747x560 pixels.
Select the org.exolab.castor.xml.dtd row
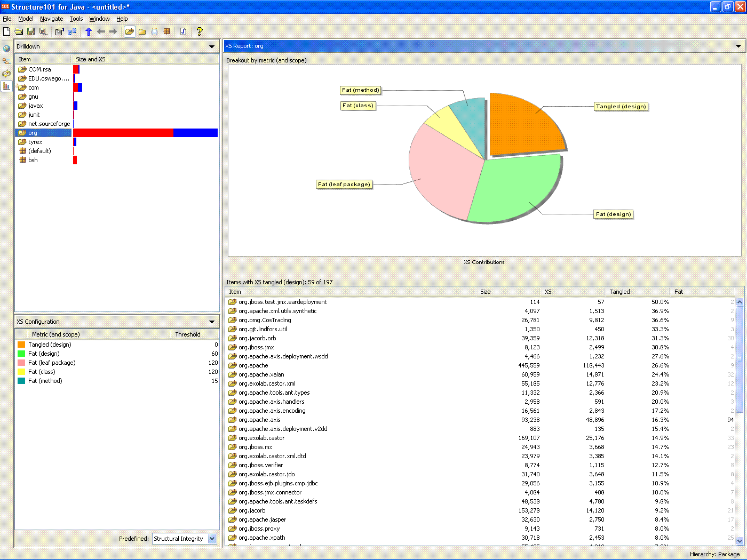coord(481,456)
